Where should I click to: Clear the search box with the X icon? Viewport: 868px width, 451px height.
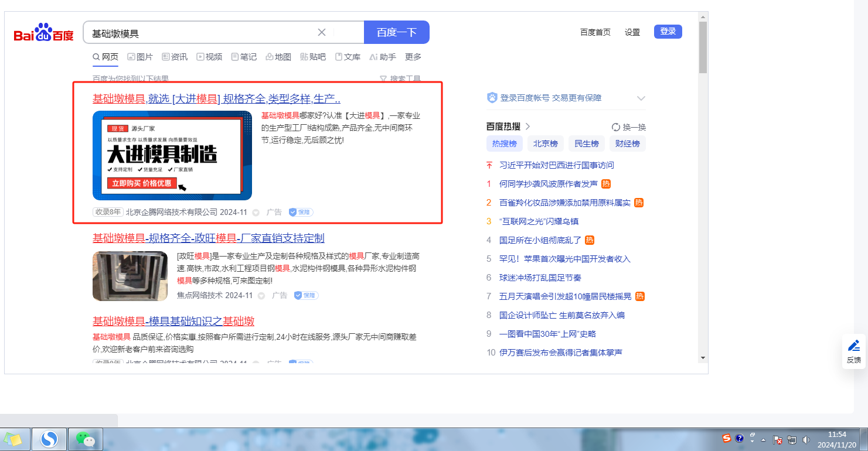(x=322, y=33)
